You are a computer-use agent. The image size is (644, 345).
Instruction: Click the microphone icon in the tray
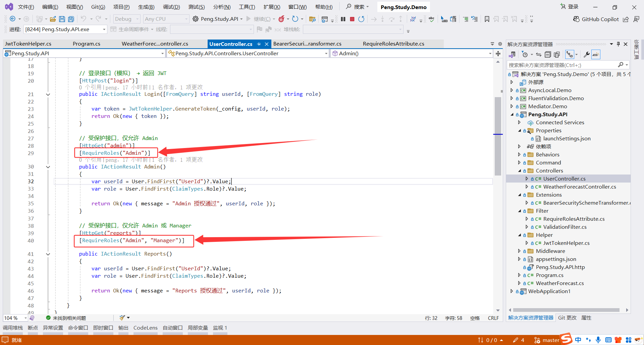pyautogui.click(x=598, y=340)
